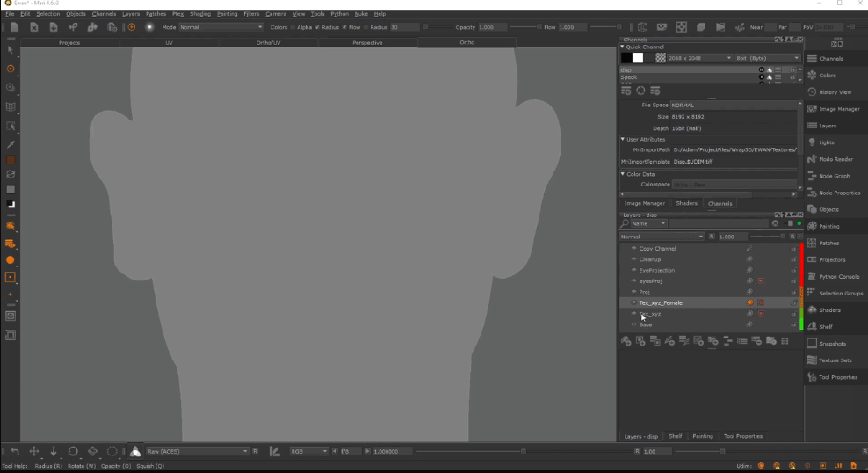The image size is (868, 473).
Task: Open the 2048 x 2048 size dropdown
Action: (x=699, y=58)
